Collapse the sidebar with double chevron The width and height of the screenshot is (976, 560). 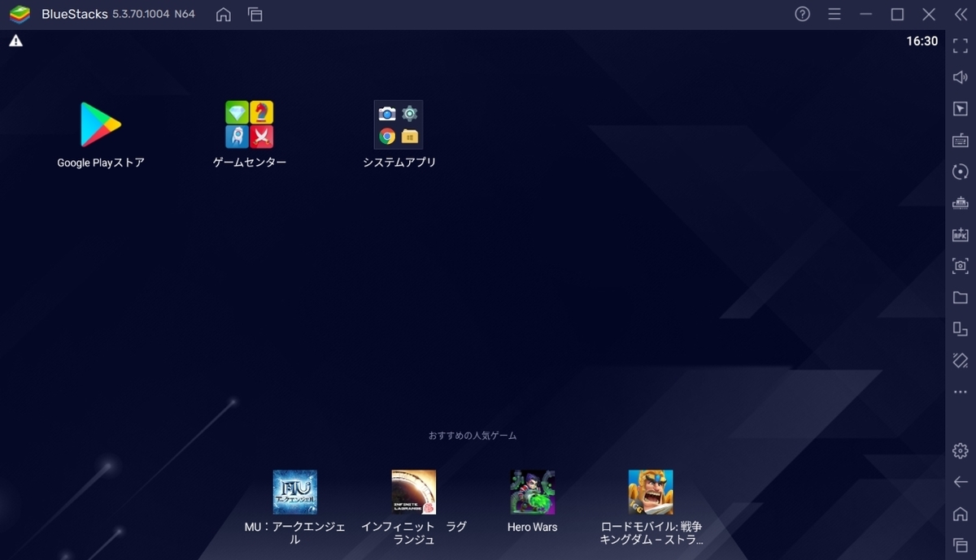pos(961,14)
